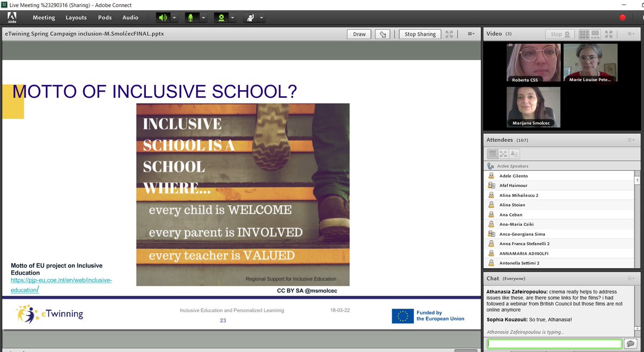This screenshot has height=352, width=644.
Task: Click the raise hand status icon
Action: [x=250, y=17]
